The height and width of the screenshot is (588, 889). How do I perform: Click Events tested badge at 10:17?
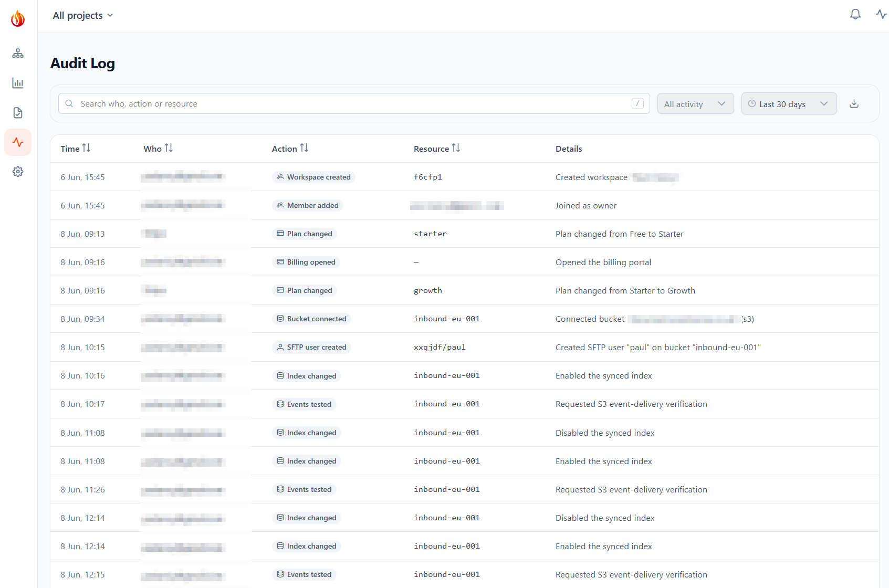[304, 404]
